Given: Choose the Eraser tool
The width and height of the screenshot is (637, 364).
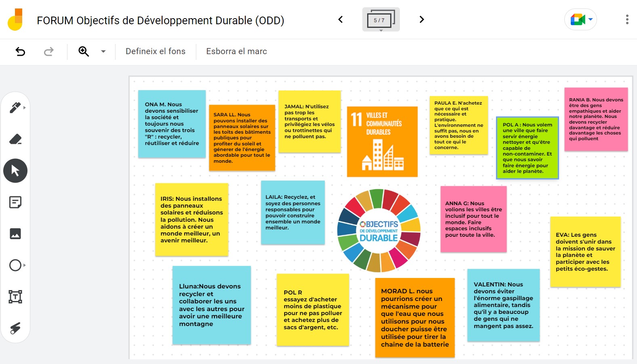Looking at the screenshot, I should coord(15,139).
